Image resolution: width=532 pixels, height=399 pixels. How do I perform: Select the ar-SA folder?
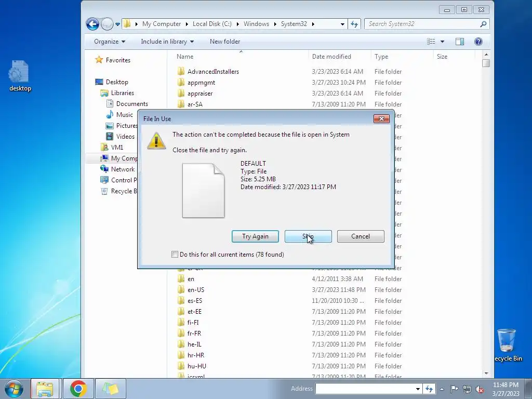click(x=190, y=104)
